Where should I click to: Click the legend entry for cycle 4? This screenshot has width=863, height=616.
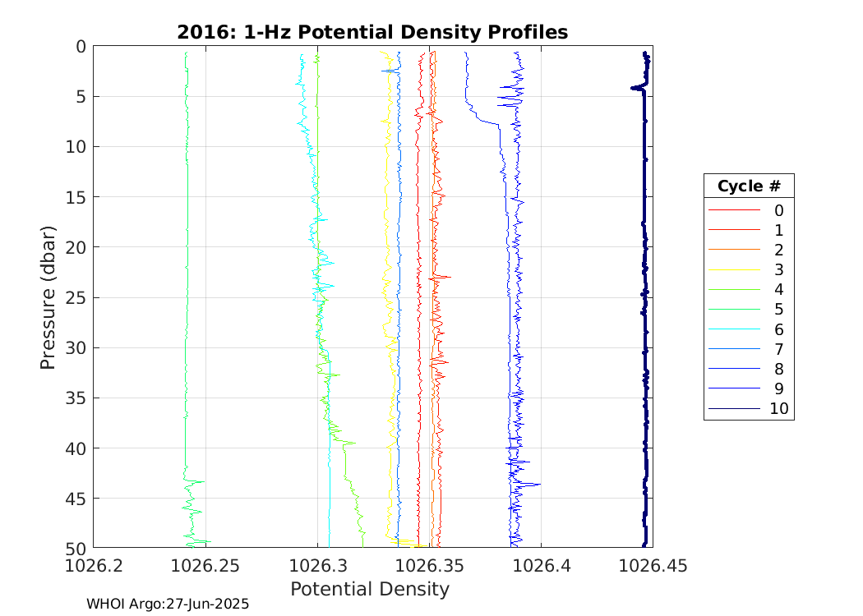tap(749, 290)
